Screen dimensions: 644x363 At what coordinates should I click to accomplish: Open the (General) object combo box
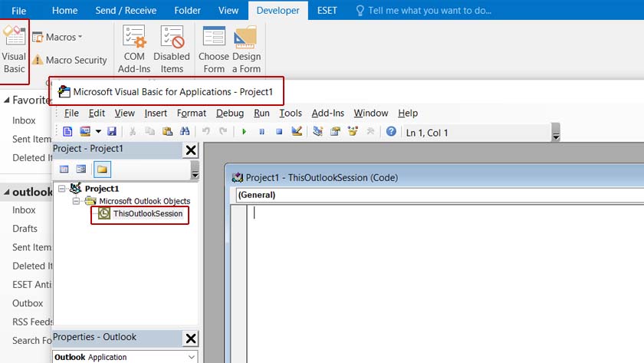(440, 195)
